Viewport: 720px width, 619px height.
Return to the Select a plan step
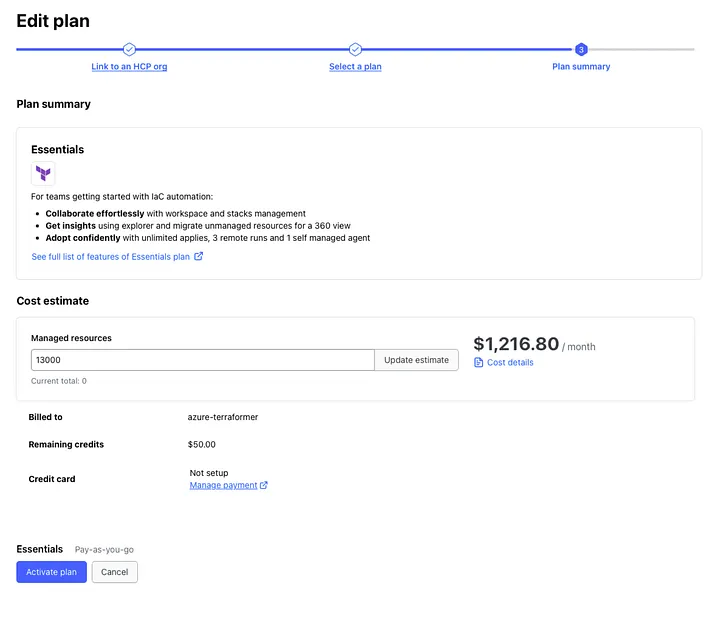tap(355, 67)
